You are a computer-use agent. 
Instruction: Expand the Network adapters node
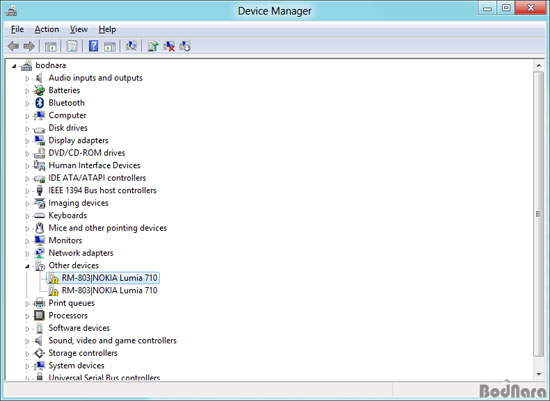(x=27, y=254)
